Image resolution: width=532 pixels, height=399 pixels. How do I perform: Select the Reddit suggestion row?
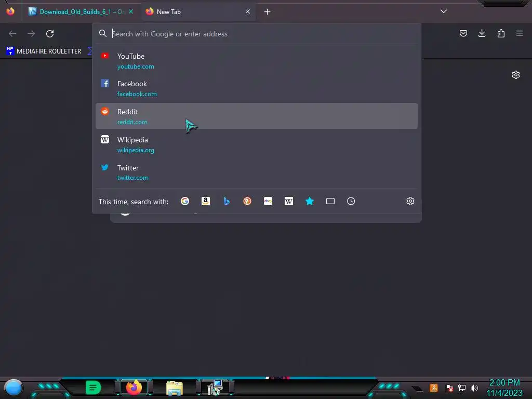(257, 116)
